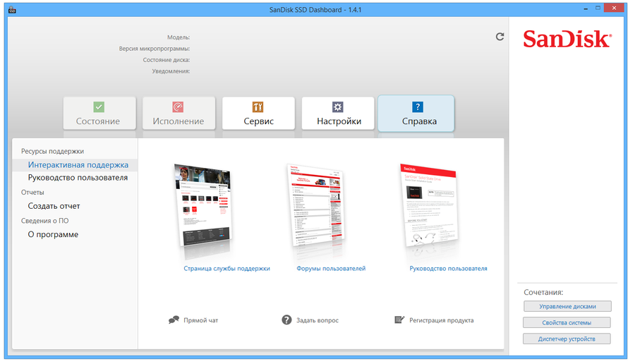Open the Форумы пользователей link
The width and height of the screenshot is (635, 364).
coord(331,269)
